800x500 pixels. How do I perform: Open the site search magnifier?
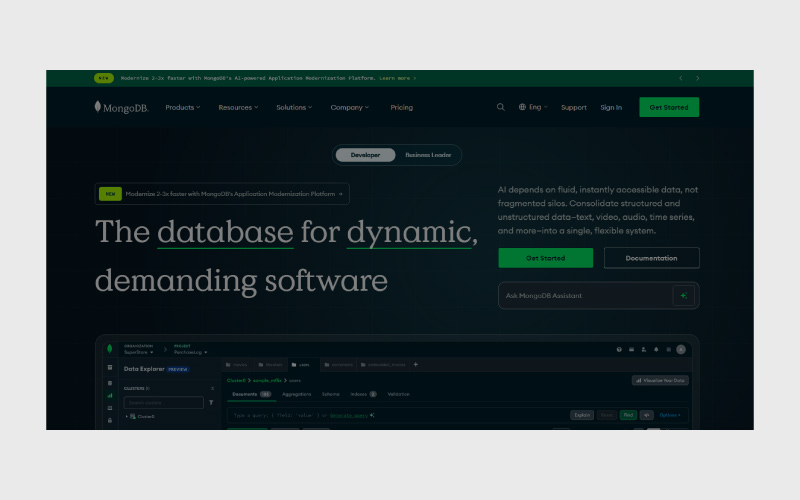pos(501,107)
